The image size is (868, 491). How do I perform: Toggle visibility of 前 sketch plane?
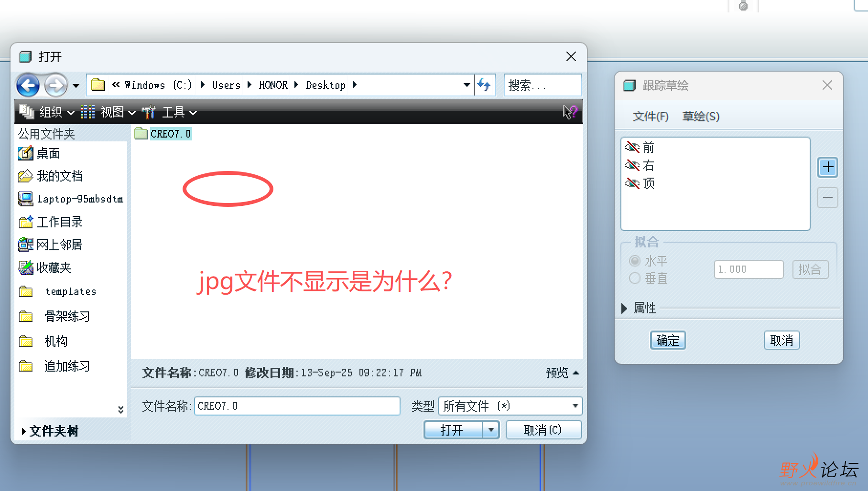[632, 147]
